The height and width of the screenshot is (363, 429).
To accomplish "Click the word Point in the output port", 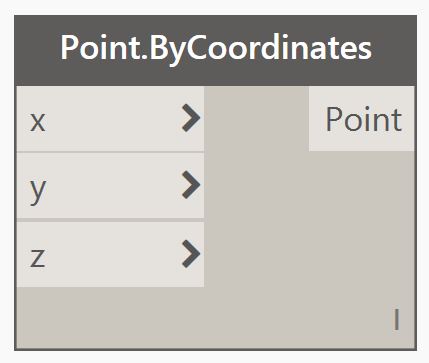I will click(364, 119).
